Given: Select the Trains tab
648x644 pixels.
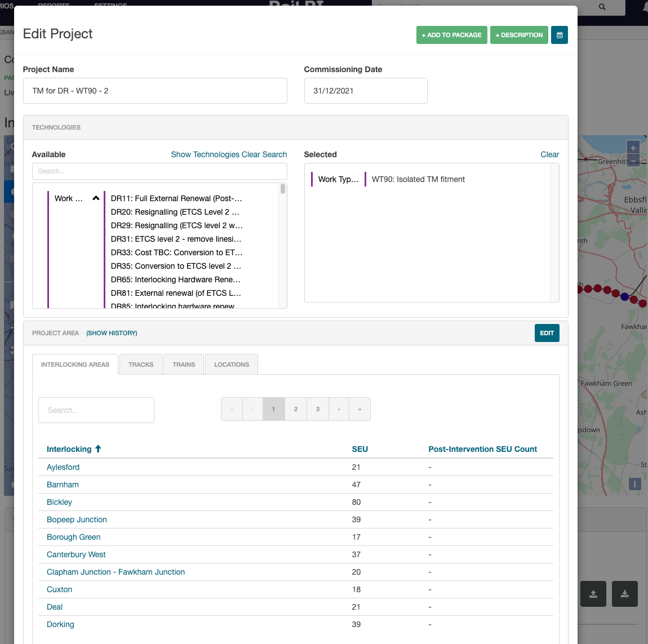Looking at the screenshot, I should coord(184,365).
